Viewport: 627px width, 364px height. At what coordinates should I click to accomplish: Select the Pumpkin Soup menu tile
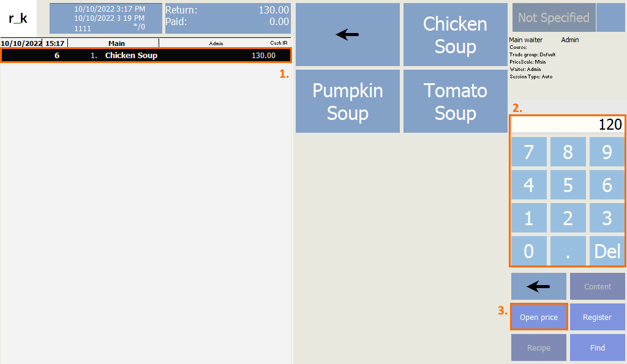pos(348,101)
